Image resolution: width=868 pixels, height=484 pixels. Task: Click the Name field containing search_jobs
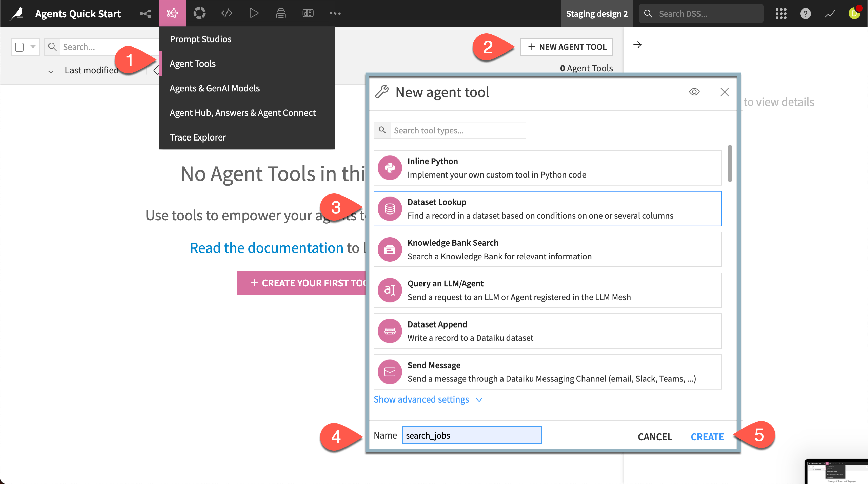coord(472,435)
